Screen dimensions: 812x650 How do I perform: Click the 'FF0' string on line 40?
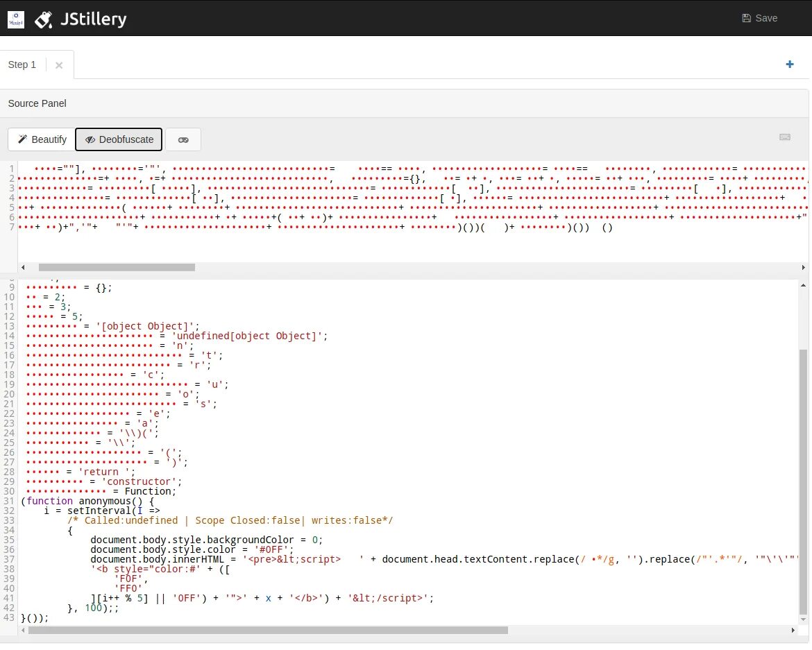[128, 589]
